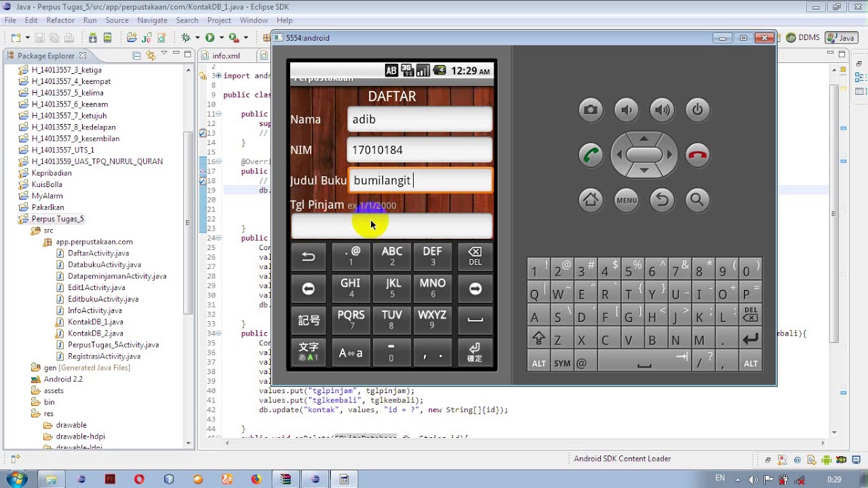Click the keypad right arrow key
This screenshot has height=488, width=868.
[x=475, y=289]
